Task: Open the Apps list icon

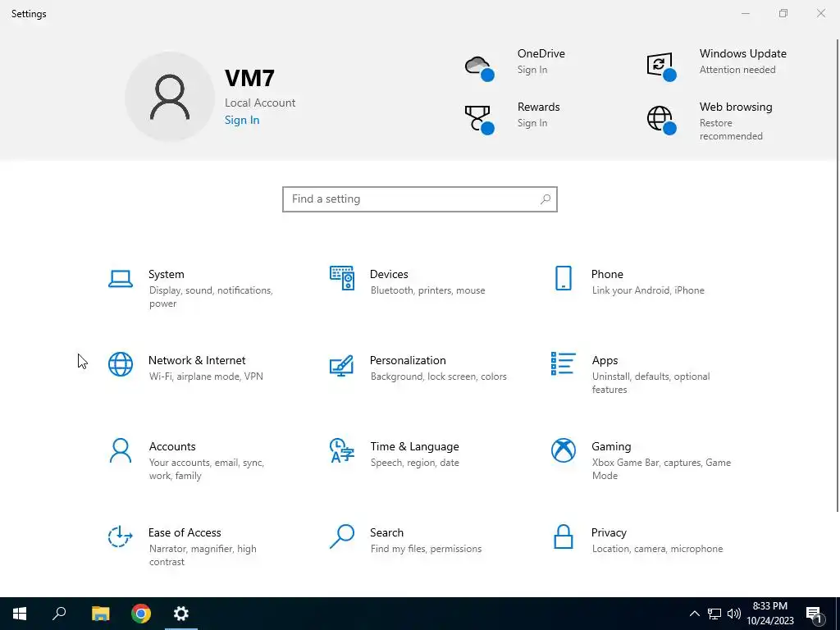Action: [563, 363]
